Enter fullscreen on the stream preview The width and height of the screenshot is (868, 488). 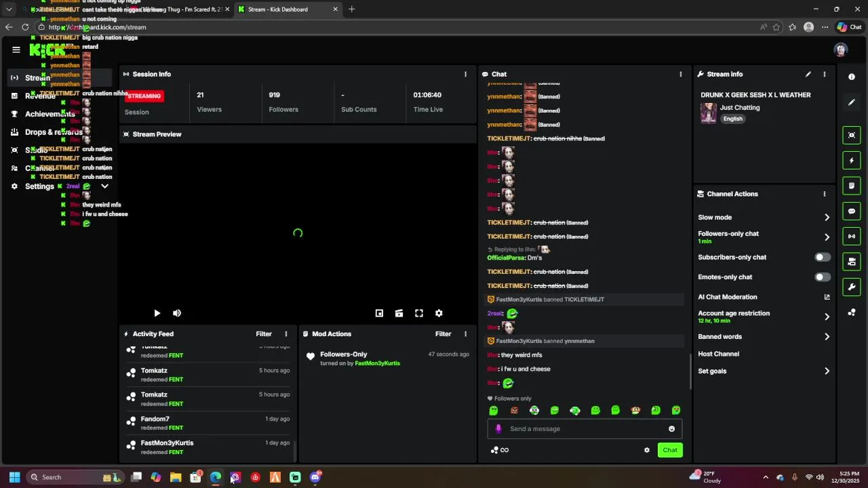[419, 313]
